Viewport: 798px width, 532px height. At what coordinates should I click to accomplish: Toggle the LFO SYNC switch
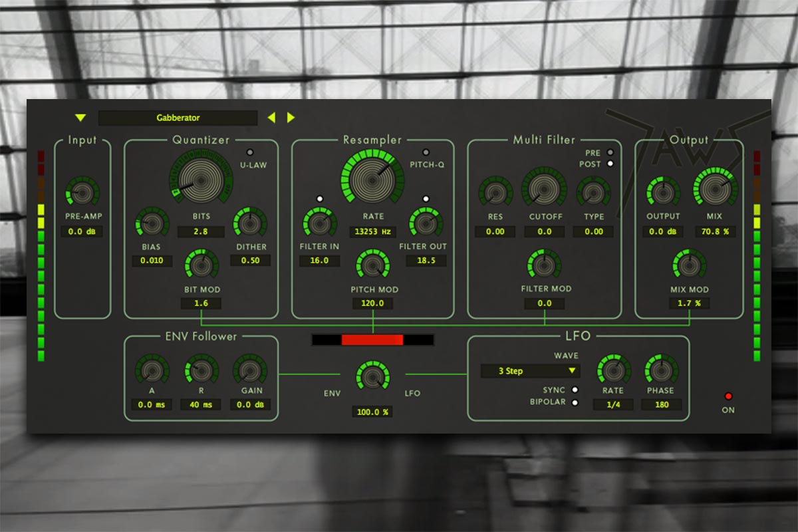pyautogui.click(x=575, y=390)
